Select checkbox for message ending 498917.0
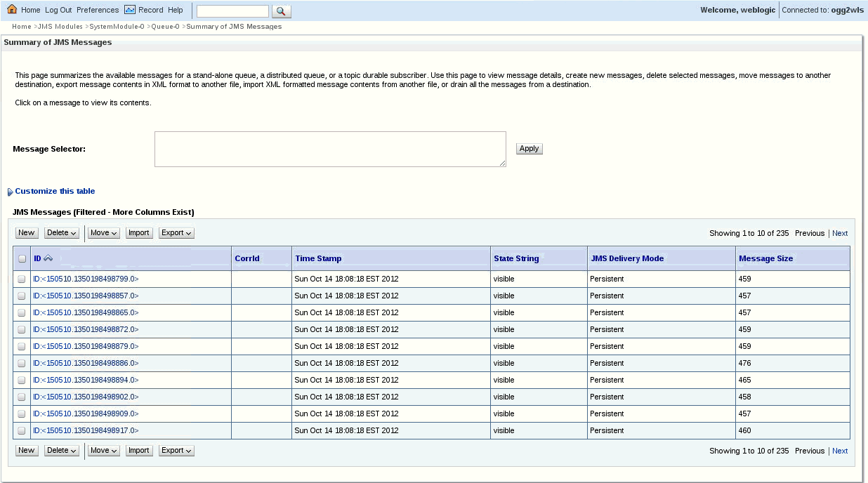This screenshot has height=483, width=868. 22,430
